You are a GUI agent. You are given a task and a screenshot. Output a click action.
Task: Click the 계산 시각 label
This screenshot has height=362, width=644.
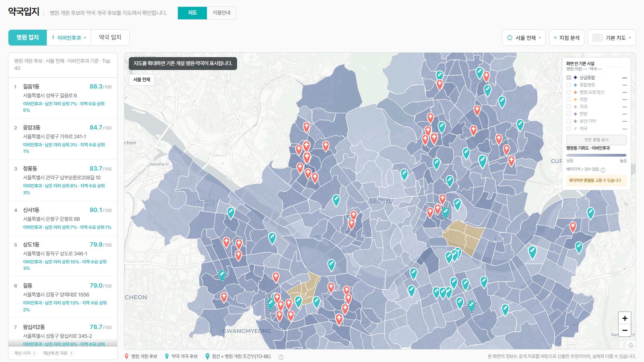(x=22, y=353)
